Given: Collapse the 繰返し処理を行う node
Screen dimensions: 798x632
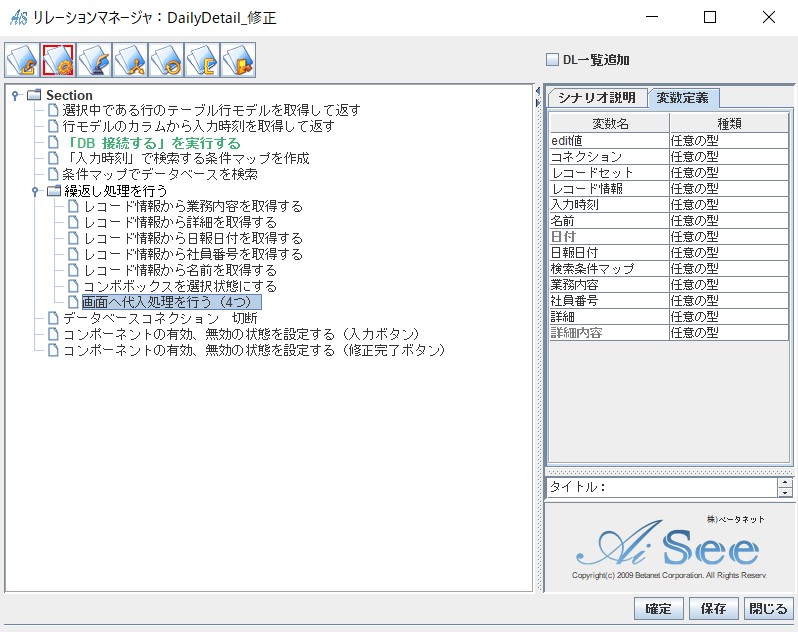Looking at the screenshot, I should (35, 191).
